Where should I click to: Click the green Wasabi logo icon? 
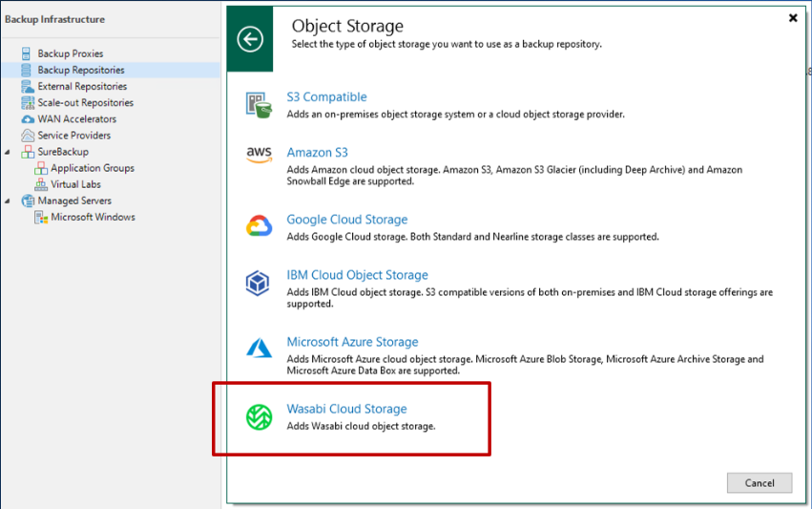click(x=259, y=416)
